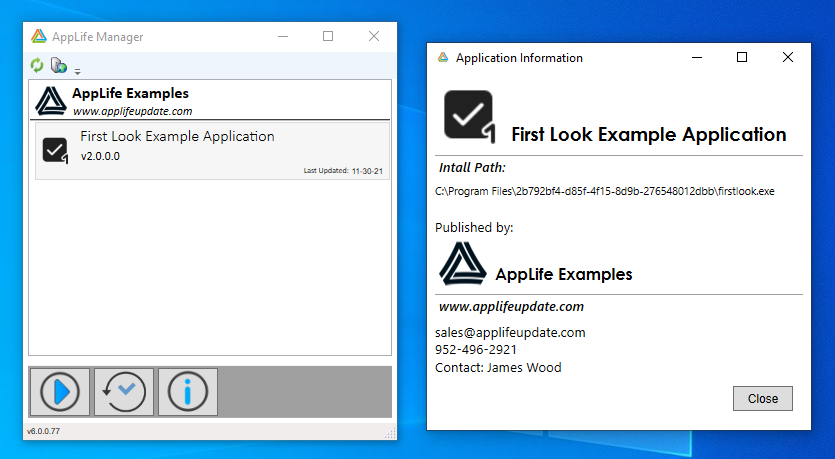Click the firstlook.exe install path text

point(604,191)
